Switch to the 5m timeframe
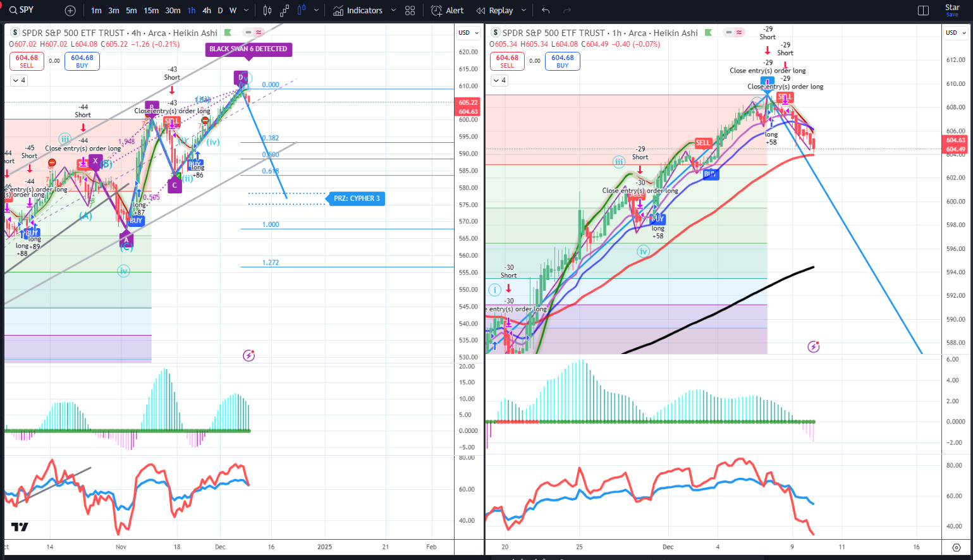Image resolution: width=973 pixels, height=560 pixels. [132, 11]
